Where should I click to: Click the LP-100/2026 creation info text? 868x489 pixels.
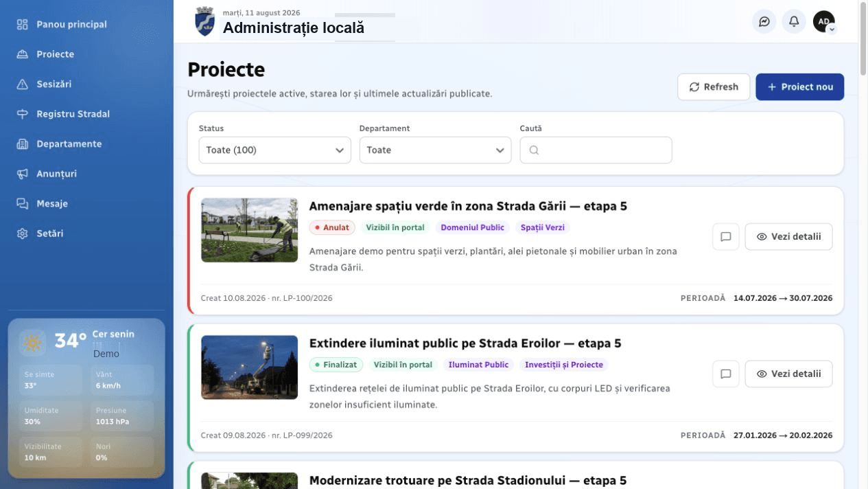[266, 298]
